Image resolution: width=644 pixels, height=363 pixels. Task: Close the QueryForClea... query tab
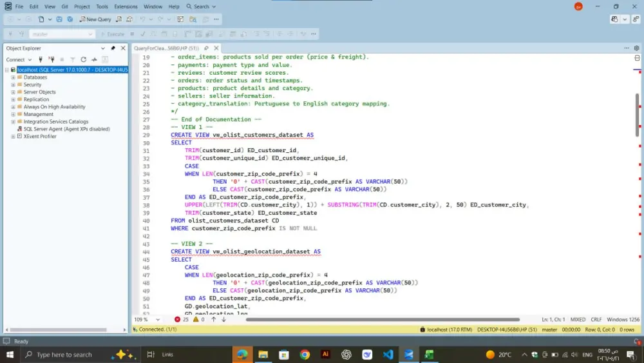[x=216, y=48]
